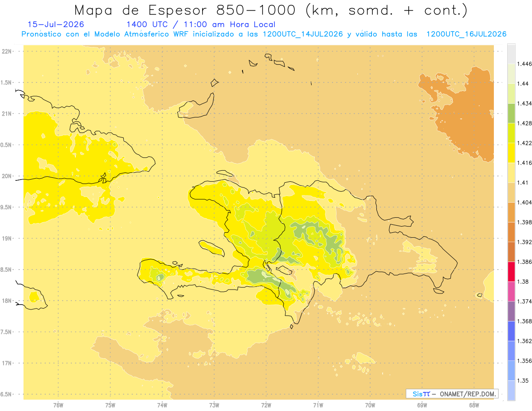Click the colorbar value 1.428
532x411 pixels.
tap(524, 123)
